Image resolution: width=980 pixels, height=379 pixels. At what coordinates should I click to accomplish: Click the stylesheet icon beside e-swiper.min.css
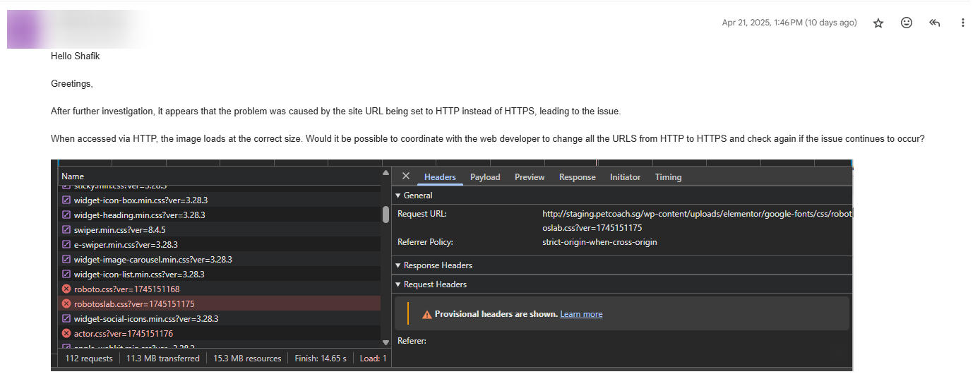click(x=66, y=245)
